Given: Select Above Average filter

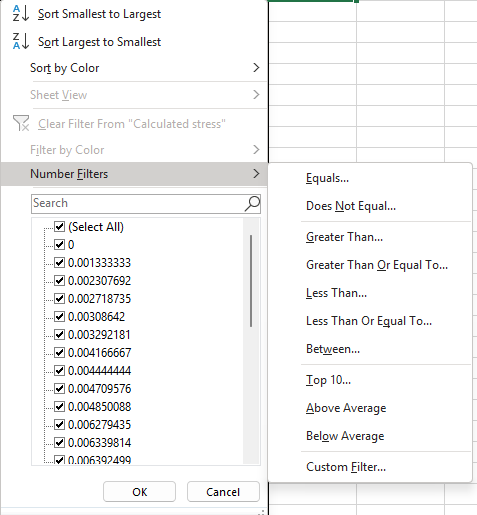Looking at the screenshot, I should [x=346, y=408].
